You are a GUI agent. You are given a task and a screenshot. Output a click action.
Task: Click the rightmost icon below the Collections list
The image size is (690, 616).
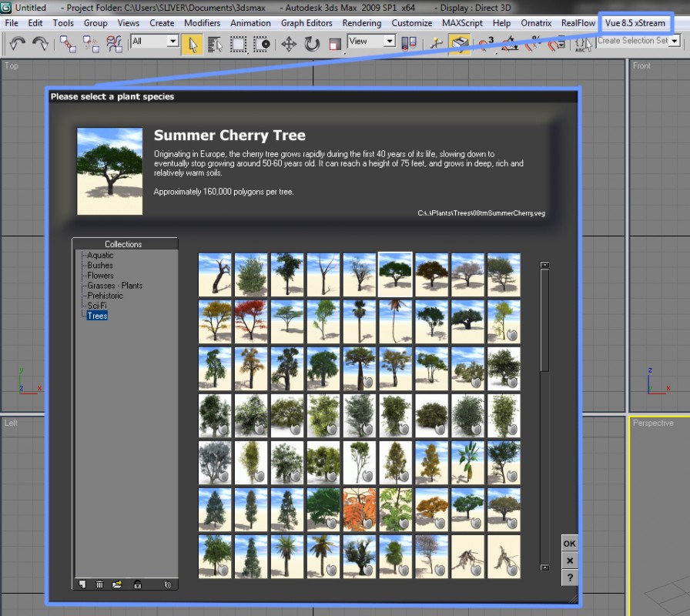click(168, 584)
